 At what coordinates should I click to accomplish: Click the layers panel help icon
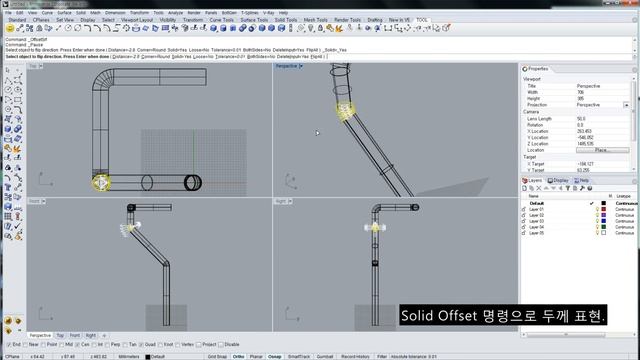click(x=590, y=188)
